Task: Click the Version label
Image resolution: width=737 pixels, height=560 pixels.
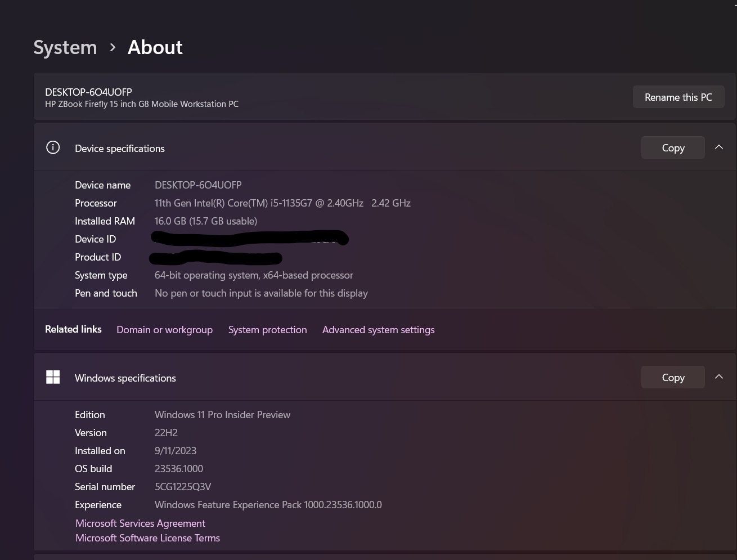Action: click(91, 433)
